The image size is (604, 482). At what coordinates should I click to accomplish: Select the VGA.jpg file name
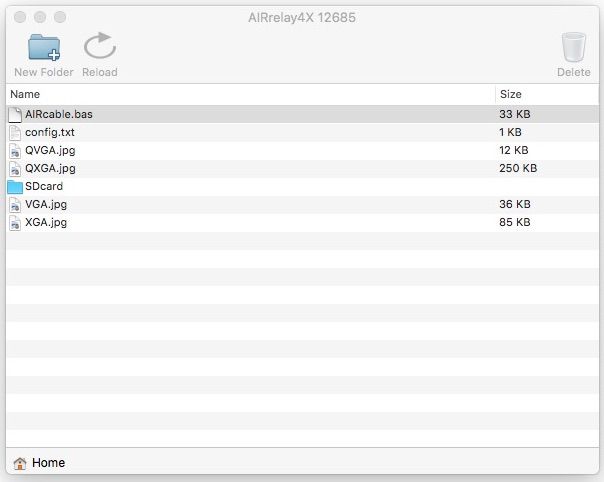click(46, 204)
